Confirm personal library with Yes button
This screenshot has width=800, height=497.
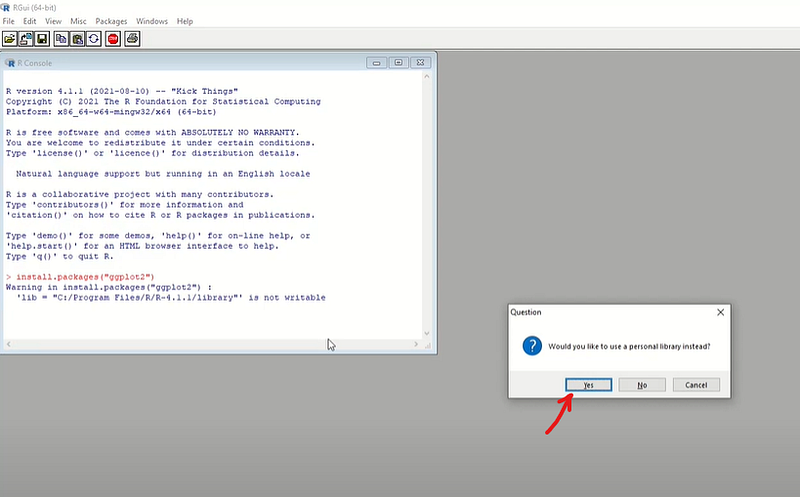[588, 385]
